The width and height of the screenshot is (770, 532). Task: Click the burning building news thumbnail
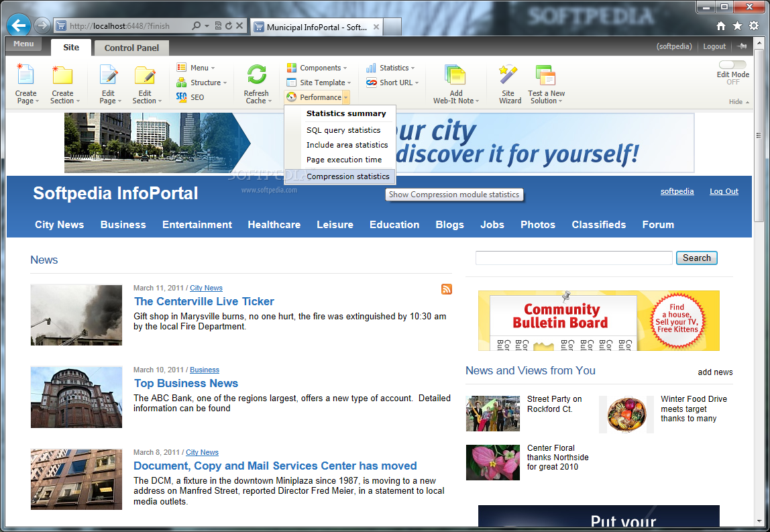[76, 315]
